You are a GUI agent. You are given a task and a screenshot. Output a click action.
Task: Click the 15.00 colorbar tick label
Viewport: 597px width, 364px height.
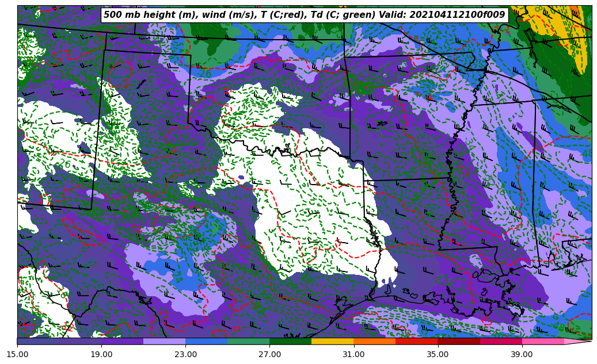pos(17,354)
